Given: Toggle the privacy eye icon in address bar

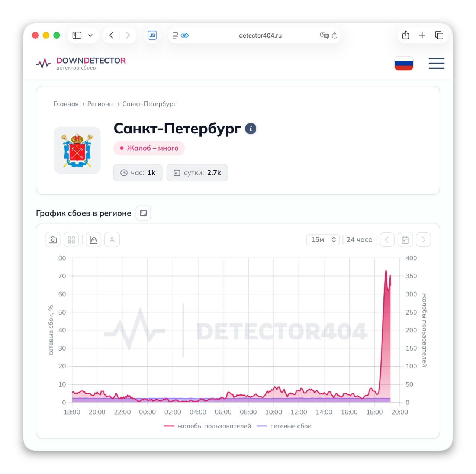Looking at the screenshot, I should [x=185, y=35].
